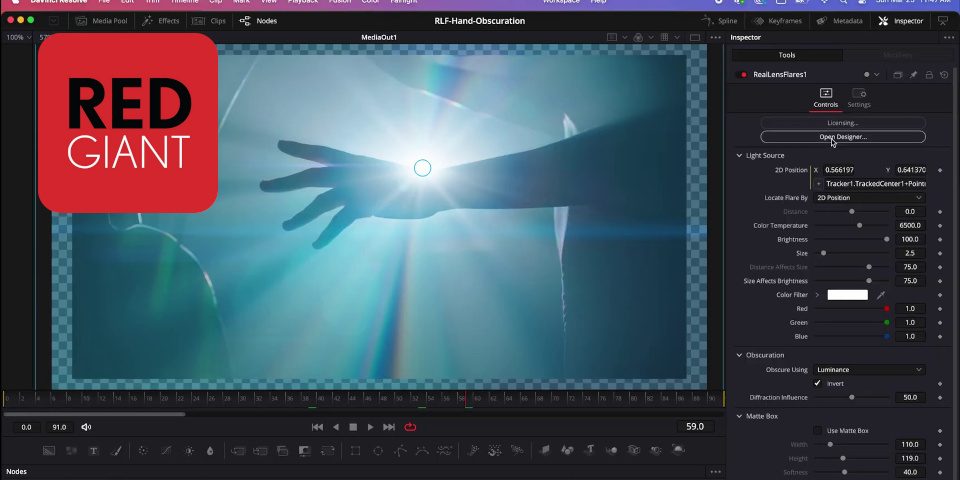This screenshot has height=480, width=960.
Task: Mute audio with the speaker icon
Action: pyautogui.click(x=86, y=427)
